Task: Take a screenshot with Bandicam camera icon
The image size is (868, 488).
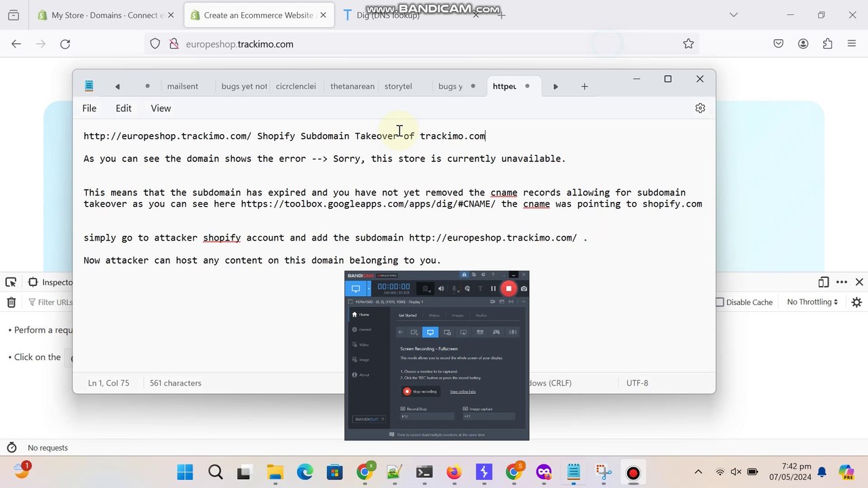Action: click(x=524, y=289)
